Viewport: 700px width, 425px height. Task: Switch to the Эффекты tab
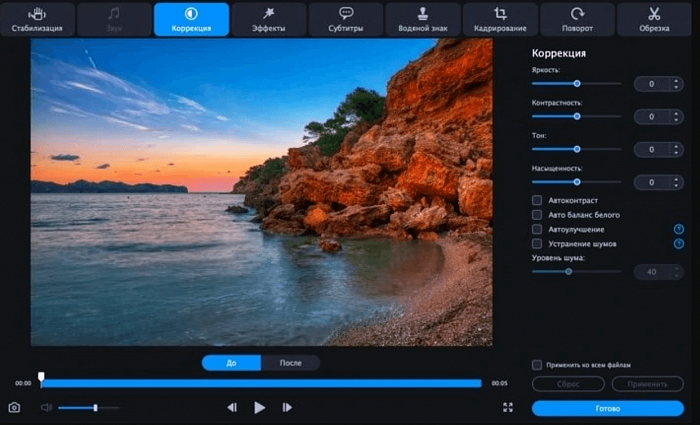pyautogui.click(x=269, y=19)
